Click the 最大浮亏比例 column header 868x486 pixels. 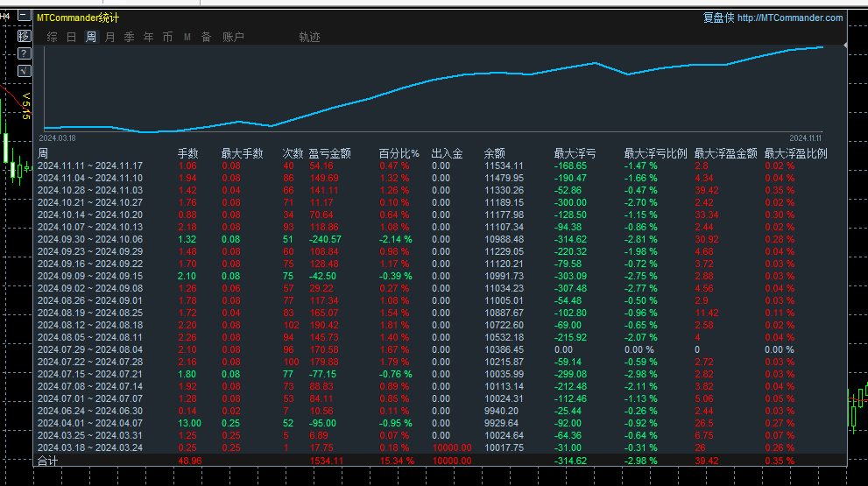coord(655,153)
